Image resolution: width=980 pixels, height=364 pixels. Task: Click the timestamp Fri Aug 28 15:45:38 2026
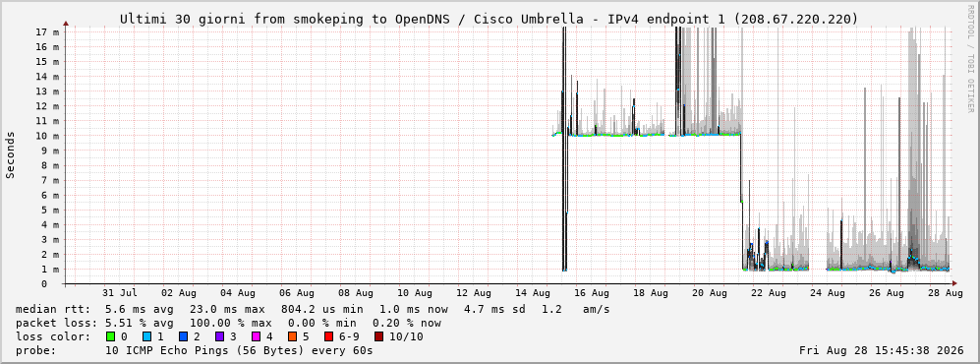[882, 350]
